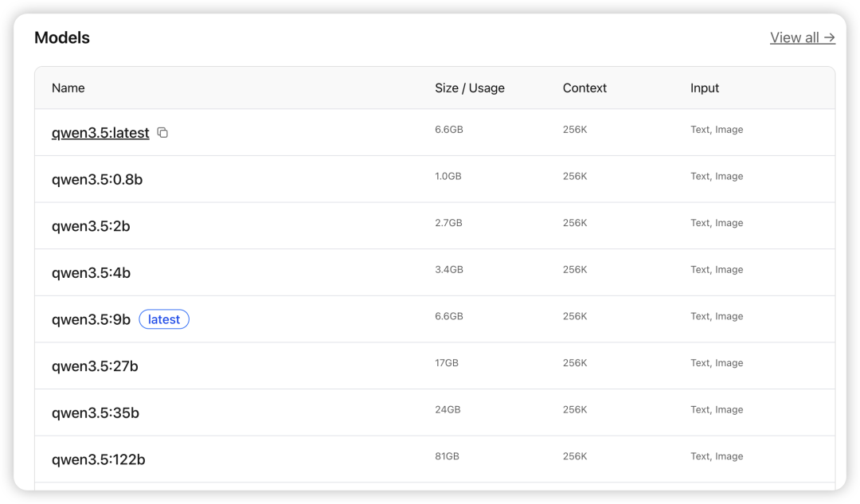This screenshot has width=860, height=504.
Task: Click 256K context in qwen3.5:2b row
Action: pyautogui.click(x=575, y=223)
